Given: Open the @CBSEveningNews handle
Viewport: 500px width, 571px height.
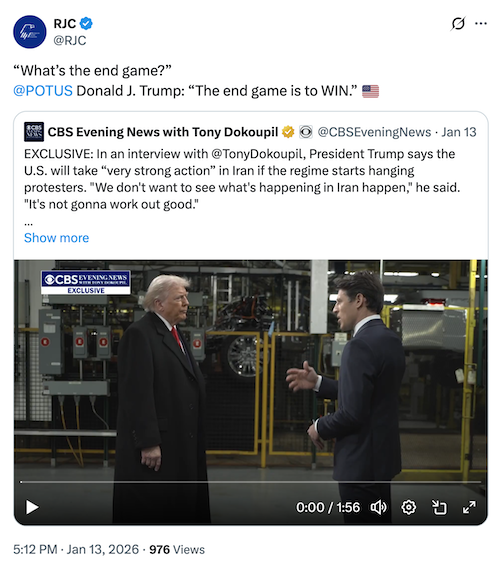Looking at the screenshot, I should 374,132.
